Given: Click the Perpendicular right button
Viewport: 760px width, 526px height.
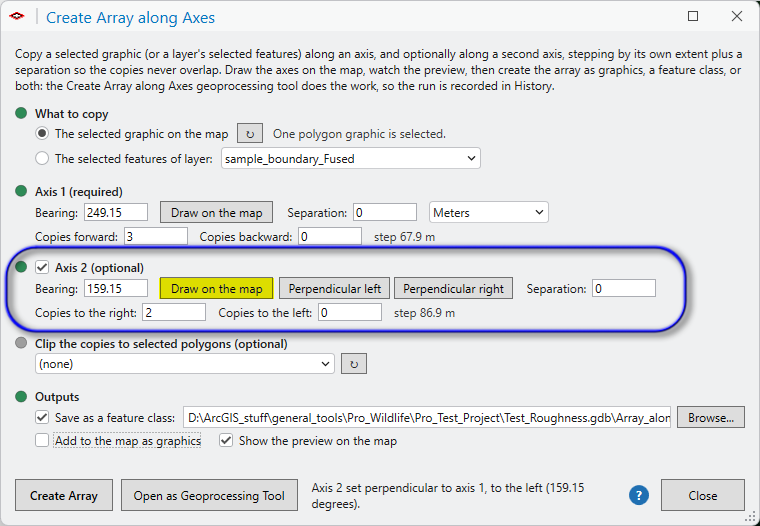Looking at the screenshot, I should [453, 289].
